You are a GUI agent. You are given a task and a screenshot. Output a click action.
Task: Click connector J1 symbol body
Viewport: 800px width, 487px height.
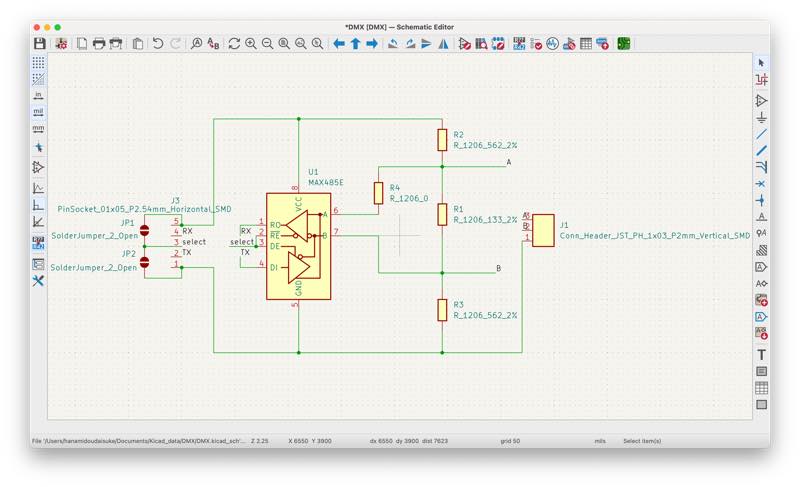pyautogui.click(x=543, y=230)
